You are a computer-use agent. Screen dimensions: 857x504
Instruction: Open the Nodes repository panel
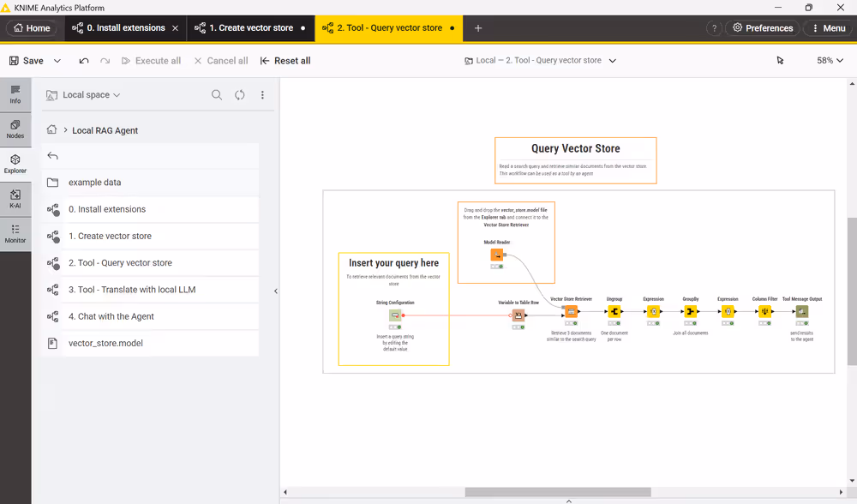(x=15, y=129)
